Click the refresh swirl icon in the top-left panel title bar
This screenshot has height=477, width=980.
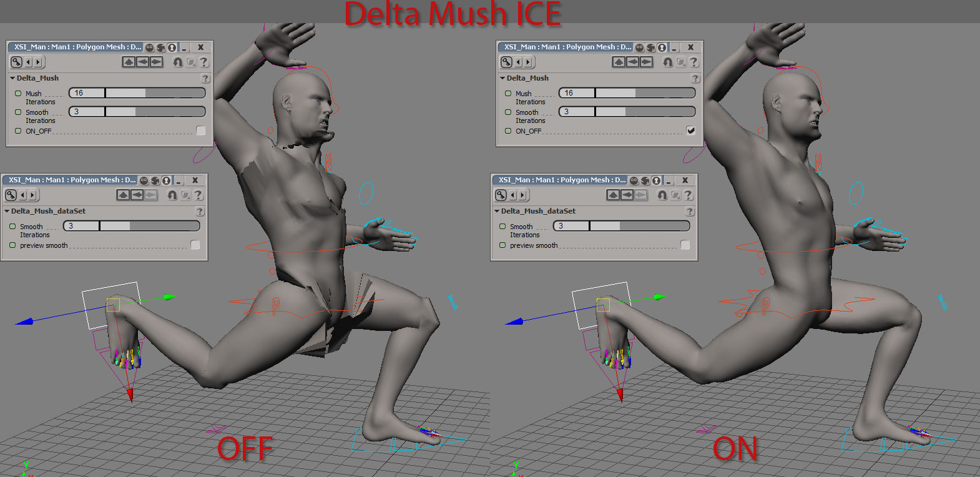tap(160, 47)
